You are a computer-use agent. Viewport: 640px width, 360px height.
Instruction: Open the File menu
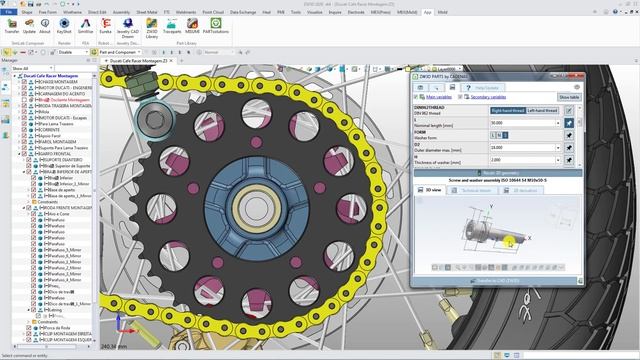pos(8,12)
